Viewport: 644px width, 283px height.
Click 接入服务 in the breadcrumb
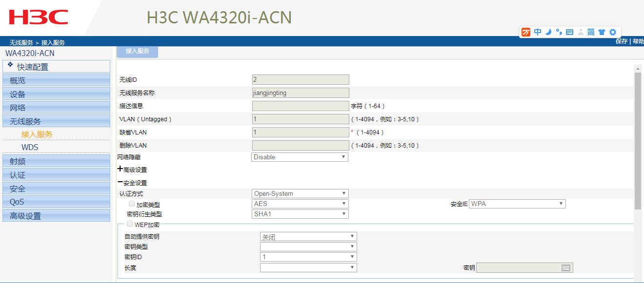click(53, 43)
